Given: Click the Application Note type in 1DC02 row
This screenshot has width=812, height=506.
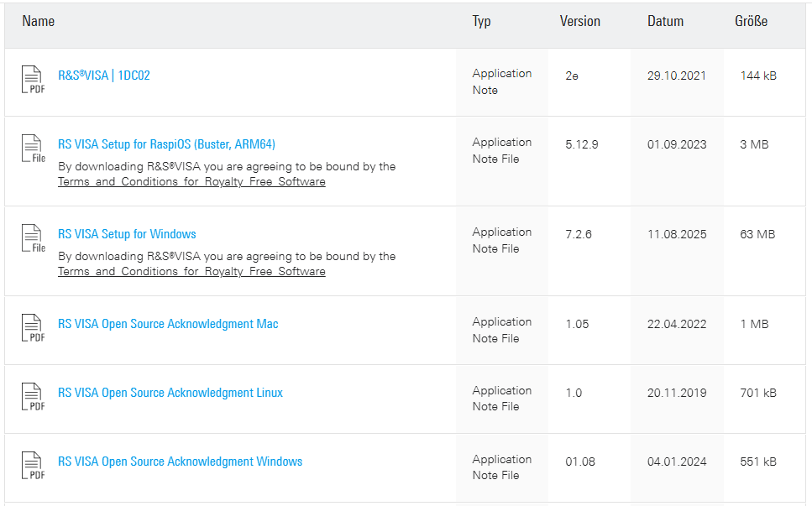Looking at the screenshot, I should tap(502, 81).
